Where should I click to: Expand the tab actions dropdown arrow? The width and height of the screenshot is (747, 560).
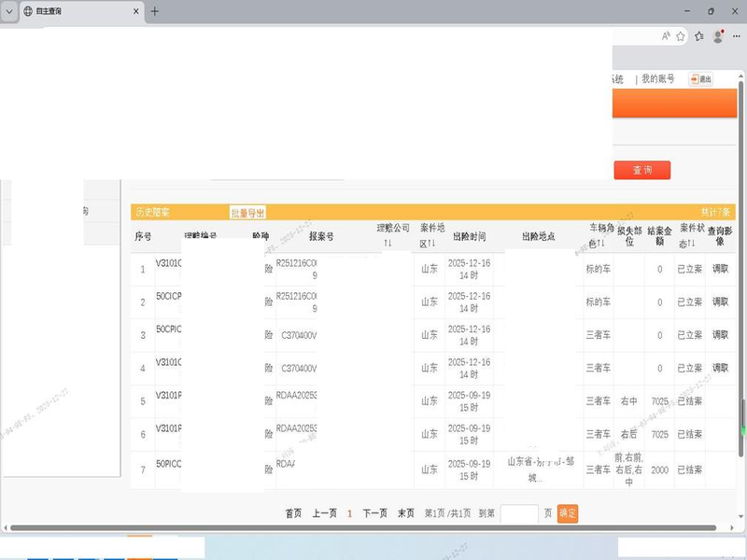tap(8, 11)
